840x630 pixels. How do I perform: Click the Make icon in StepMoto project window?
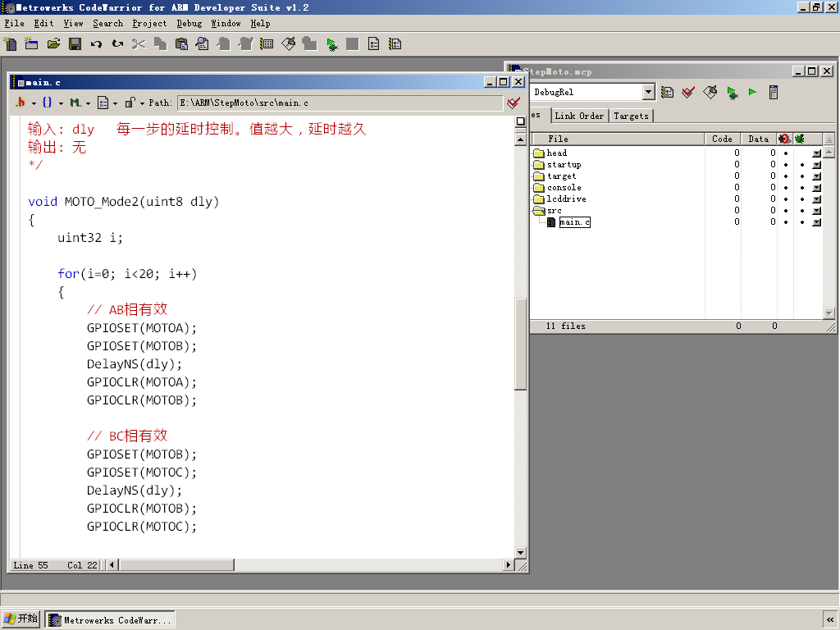710,92
